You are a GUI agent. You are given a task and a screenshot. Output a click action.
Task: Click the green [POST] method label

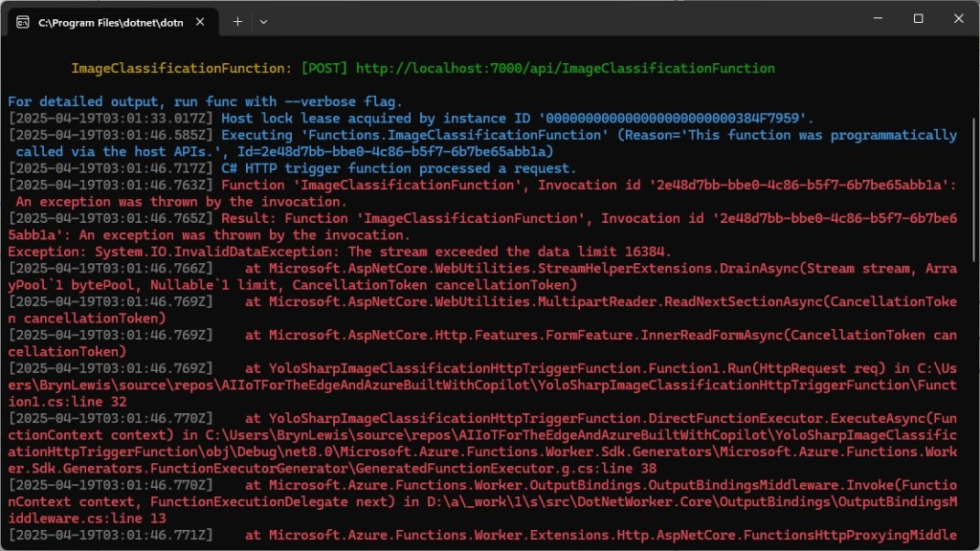[x=324, y=69]
